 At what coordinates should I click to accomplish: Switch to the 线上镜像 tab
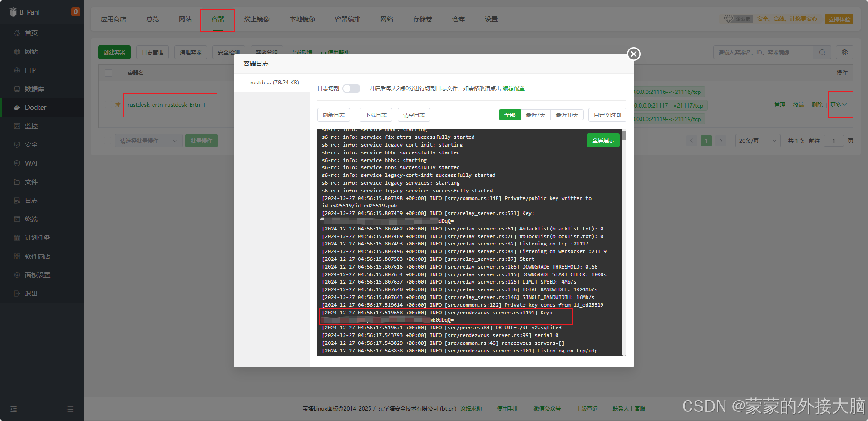point(257,19)
